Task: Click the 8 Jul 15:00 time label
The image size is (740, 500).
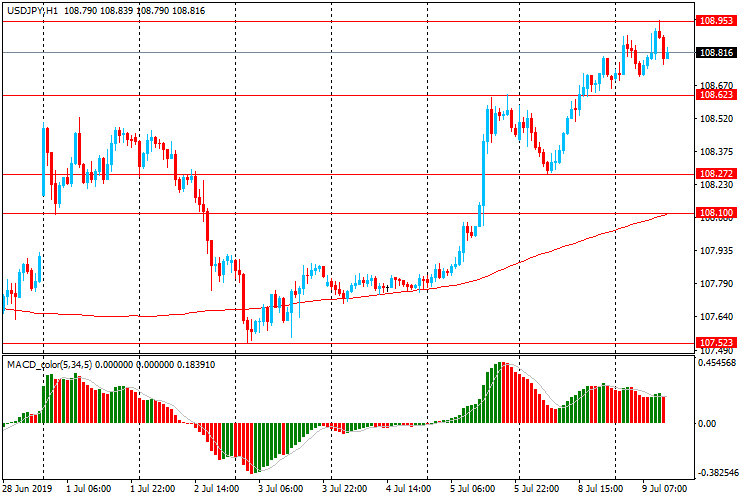Action: (x=601, y=488)
